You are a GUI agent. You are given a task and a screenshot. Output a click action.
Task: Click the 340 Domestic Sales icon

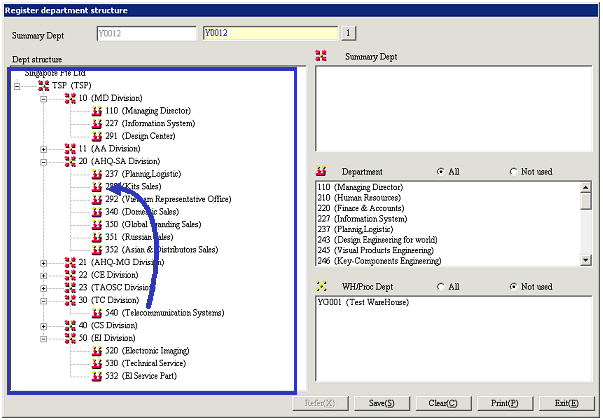pyautogui.click(x=97, y=212)
